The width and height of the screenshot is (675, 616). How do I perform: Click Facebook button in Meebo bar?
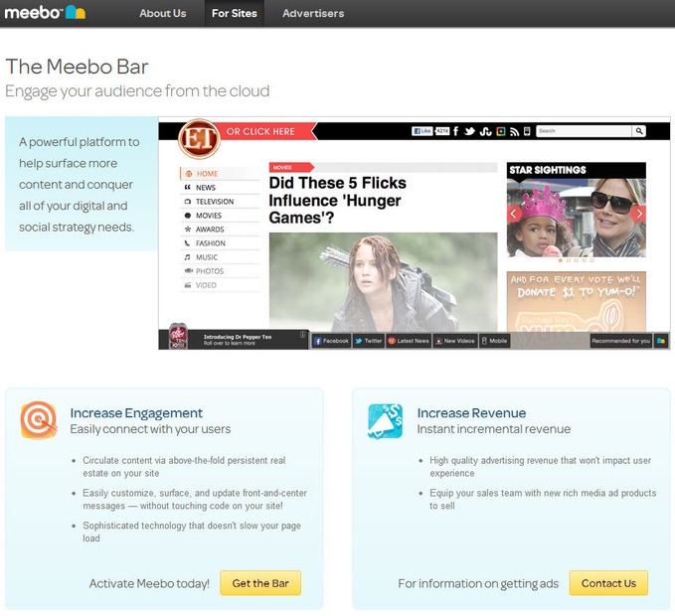331,341
